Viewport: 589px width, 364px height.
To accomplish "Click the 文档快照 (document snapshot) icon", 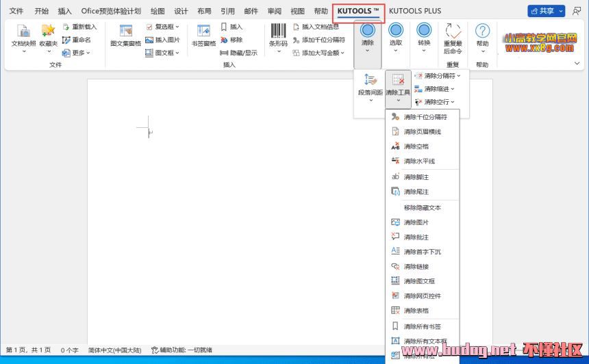I will 23,31.
